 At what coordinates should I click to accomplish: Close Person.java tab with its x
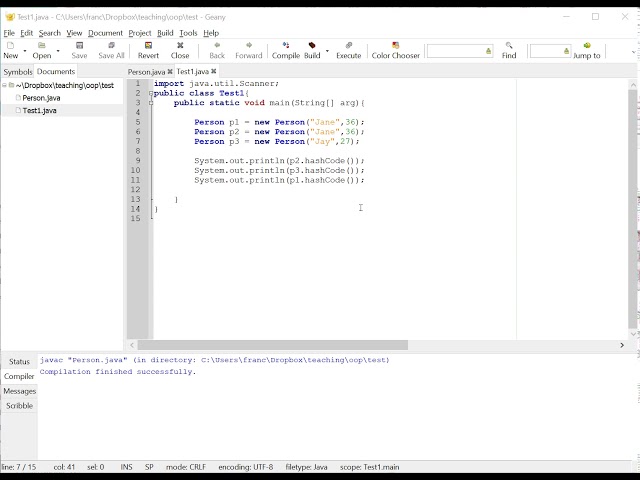coord(170,71)
